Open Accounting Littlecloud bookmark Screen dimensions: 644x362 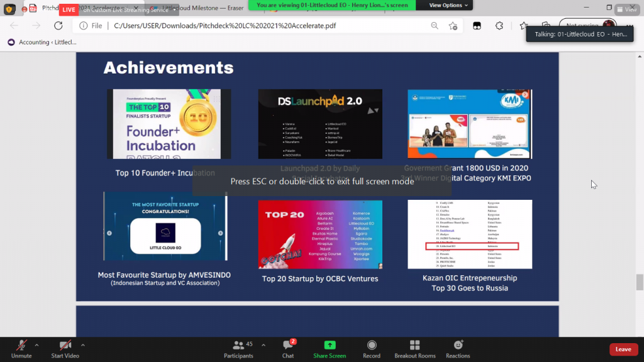(42, 42)
